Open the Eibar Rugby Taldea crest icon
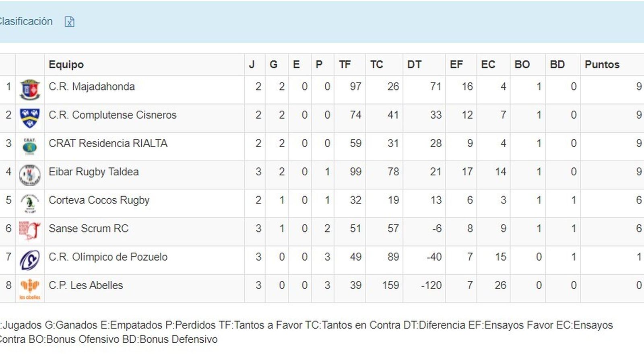Screen dimensions: 644x362 tap(30, 172)
